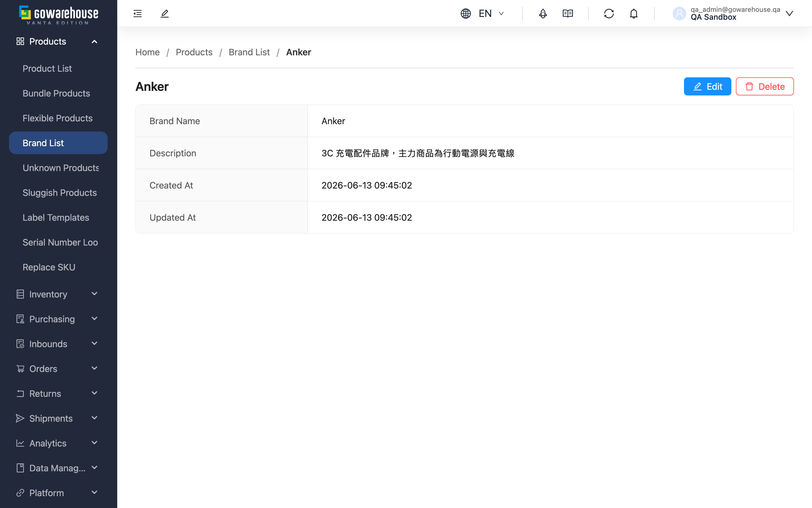The image size is (812, 508).
Task: Click the description value starting with 3C
Action: 418,153
